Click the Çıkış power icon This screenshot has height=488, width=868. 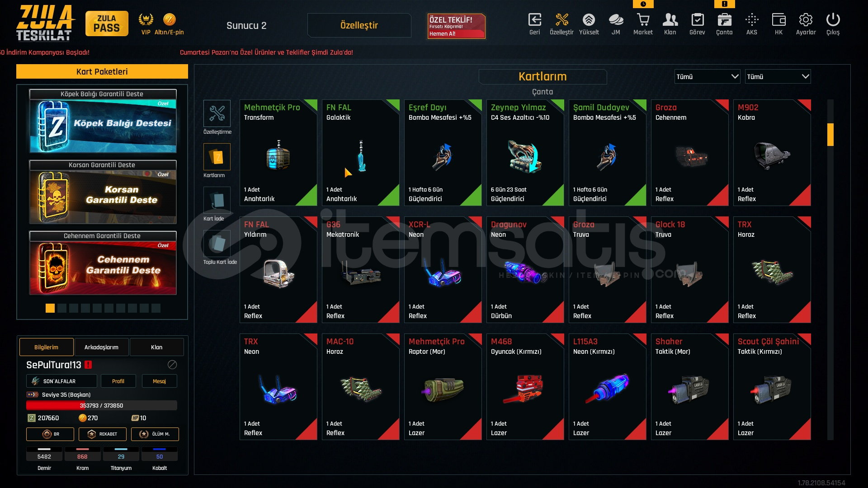pyautogui.click(x=833, y=20)
